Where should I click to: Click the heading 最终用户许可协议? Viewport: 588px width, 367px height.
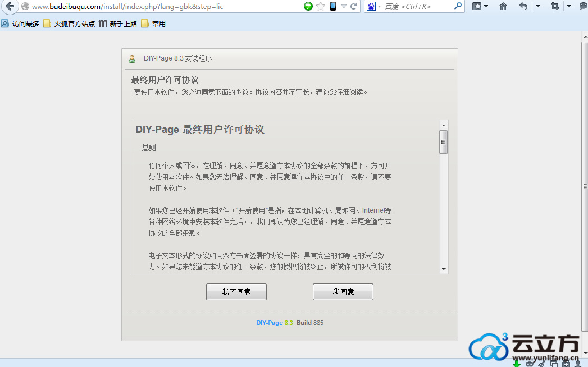165,80
